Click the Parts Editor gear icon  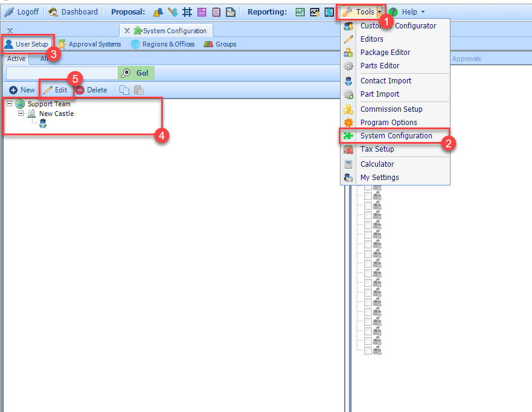348,66
